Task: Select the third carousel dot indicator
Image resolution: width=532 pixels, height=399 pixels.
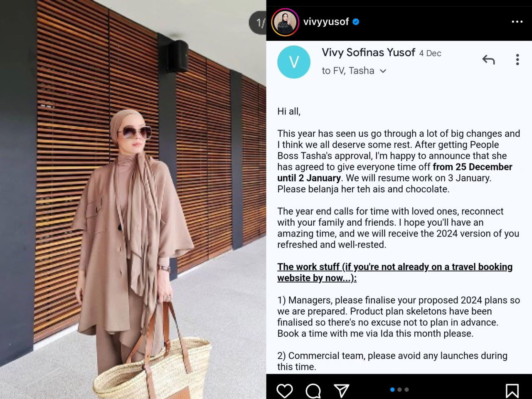Action: point(406,389)
